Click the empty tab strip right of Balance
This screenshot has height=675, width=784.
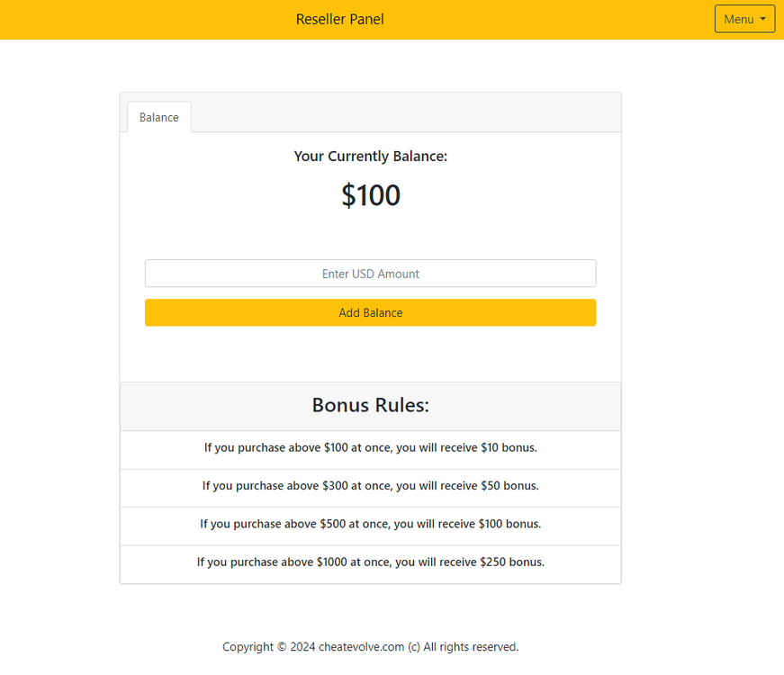(x=405, y=113)
